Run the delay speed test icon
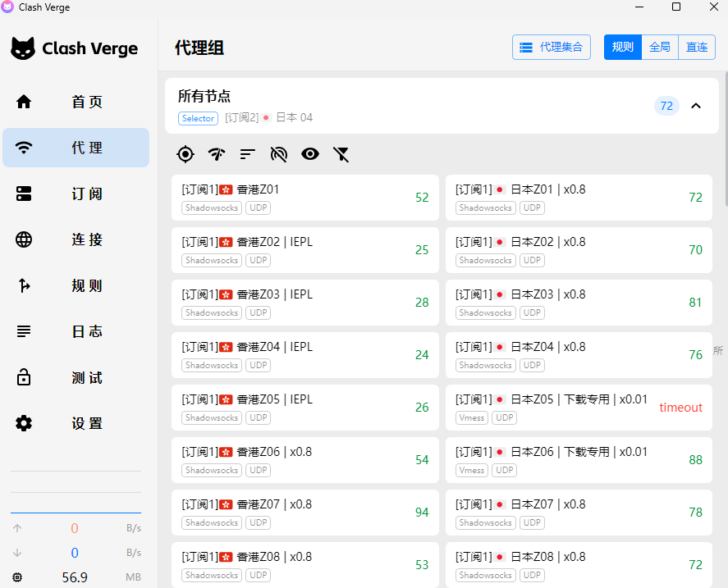Image resolution: width=728 pixels, height=588 pixels. pos(217,153)
